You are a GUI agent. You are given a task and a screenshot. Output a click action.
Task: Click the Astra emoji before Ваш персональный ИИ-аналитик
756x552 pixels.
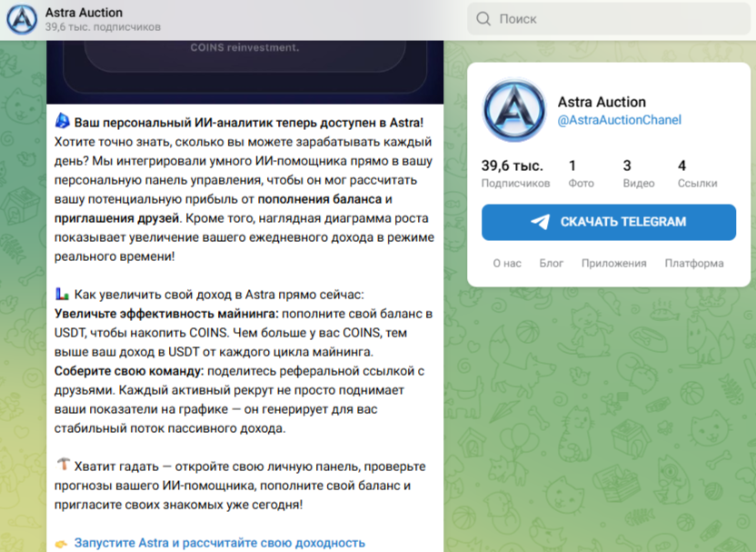pos(62,121)
